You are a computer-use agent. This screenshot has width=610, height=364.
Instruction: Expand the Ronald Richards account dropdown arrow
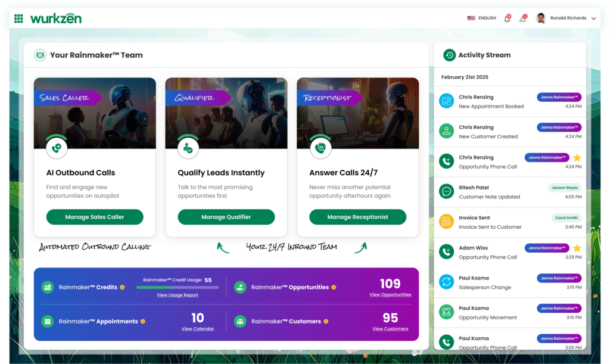(x=594, y=18)
